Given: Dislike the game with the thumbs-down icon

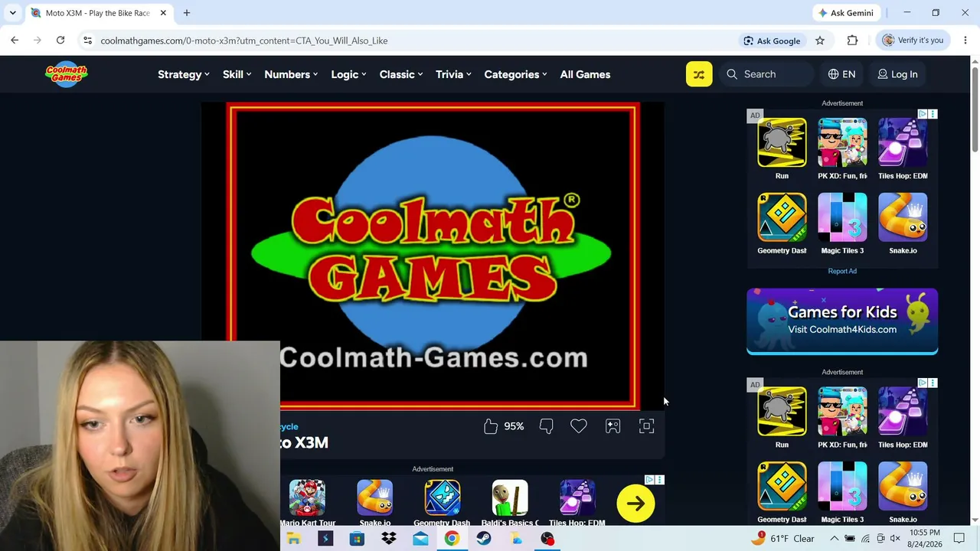Looking at the screenshot, I should 546,426.
